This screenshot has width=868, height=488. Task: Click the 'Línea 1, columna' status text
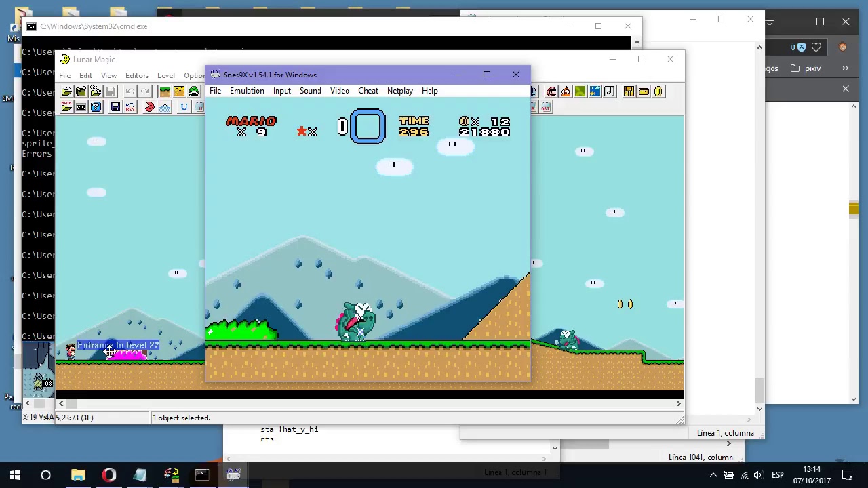tap(725, 433)
